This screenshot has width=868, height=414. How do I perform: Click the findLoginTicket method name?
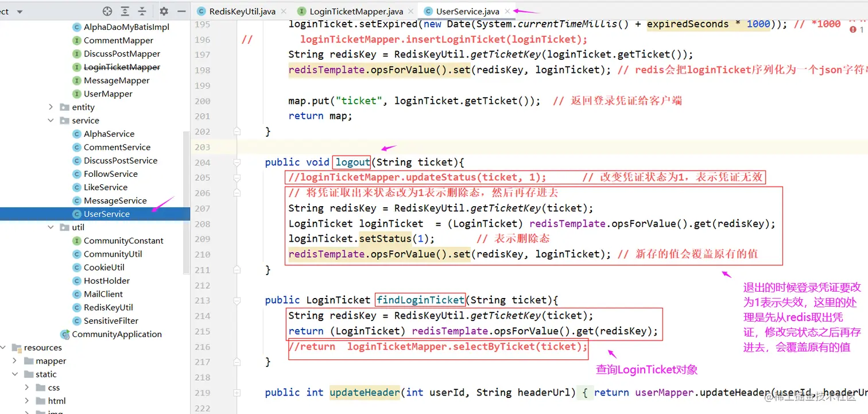click(x=420, y=300)
